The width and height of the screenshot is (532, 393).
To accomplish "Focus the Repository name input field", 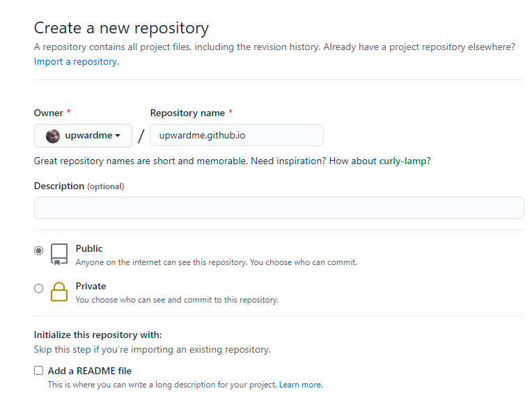I will click(237, 135).
